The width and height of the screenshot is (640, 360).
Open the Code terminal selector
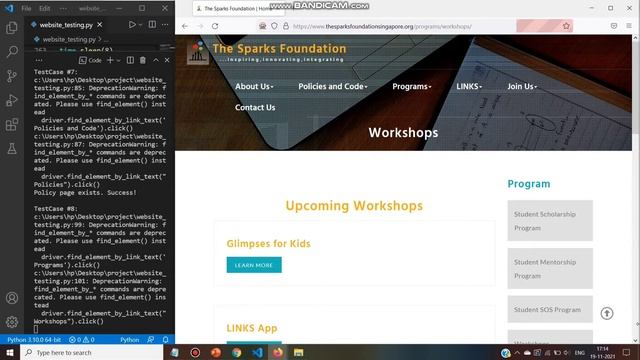pyautogui.click(x=90, y=60)
